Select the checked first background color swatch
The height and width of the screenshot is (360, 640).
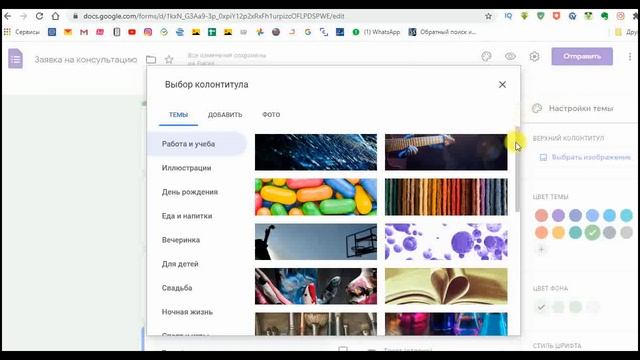(541, 307)
